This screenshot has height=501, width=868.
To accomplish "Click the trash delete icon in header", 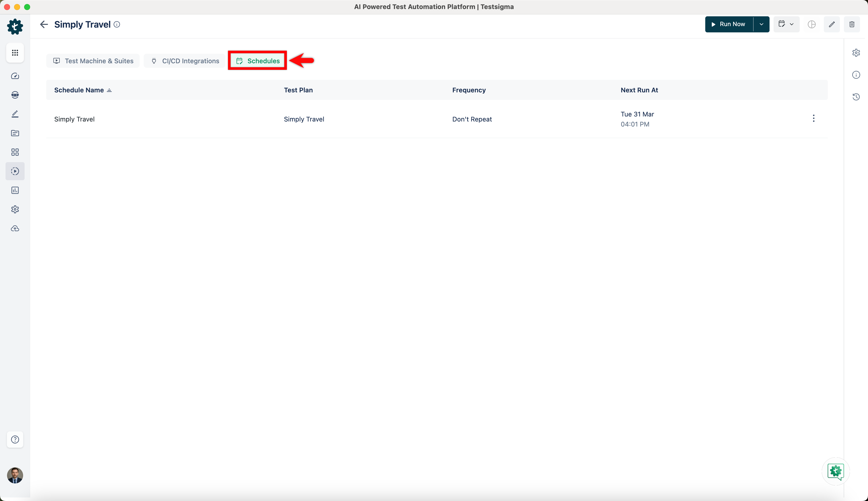I will click(x=851, y=24).
